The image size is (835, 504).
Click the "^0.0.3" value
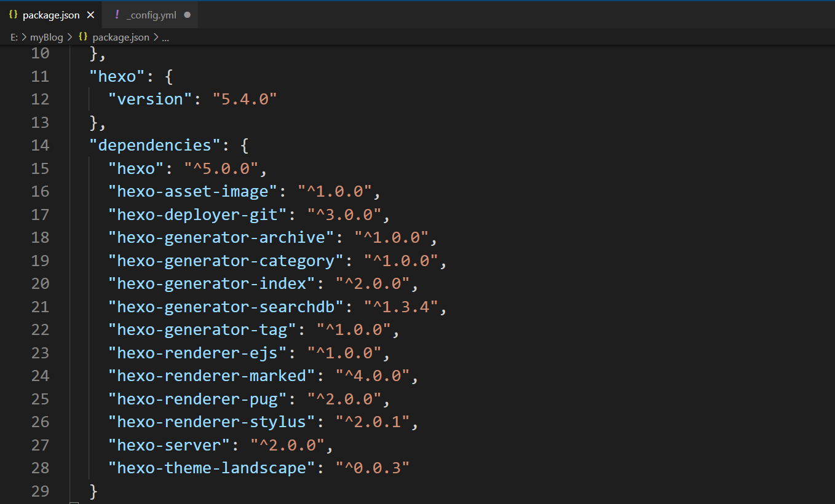pyautogui.click(x=373, y=468)
